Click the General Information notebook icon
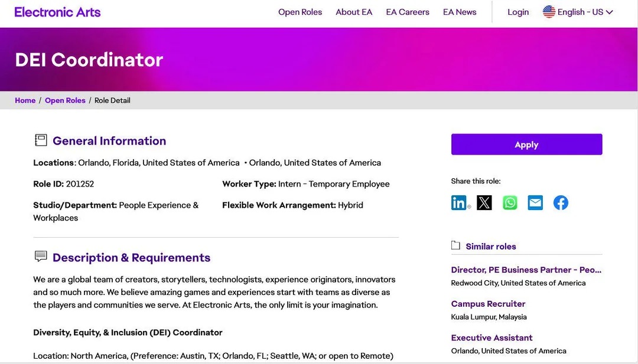 click(41, 140)
